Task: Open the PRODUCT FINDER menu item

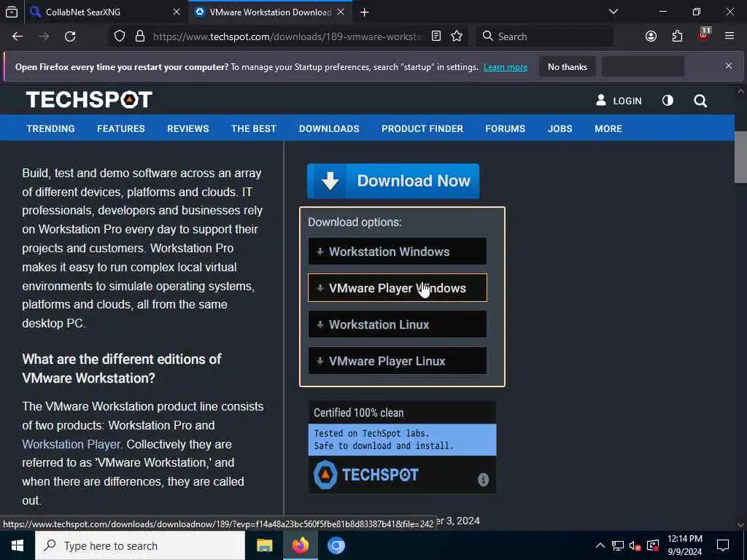Action: (x=422, y=128)
